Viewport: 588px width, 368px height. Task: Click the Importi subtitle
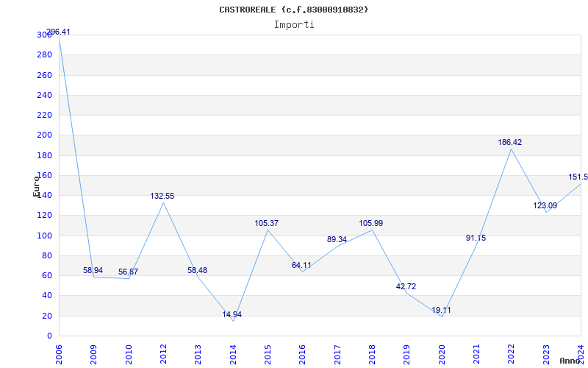click(x=294, y=25)
